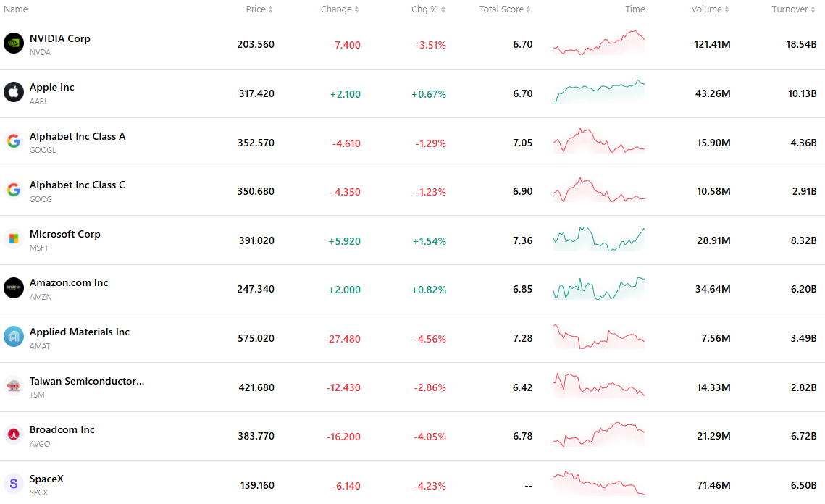Sort by Total Score column header
The image size is (825, 504).
pyautogui.click(x=505, y=9)
